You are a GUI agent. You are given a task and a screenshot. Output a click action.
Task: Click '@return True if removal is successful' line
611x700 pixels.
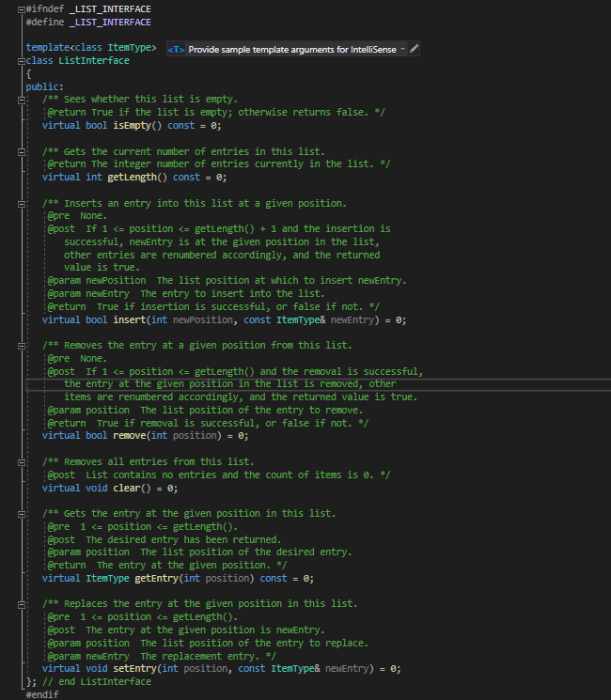pyautogui.click(x=208, y=423)
